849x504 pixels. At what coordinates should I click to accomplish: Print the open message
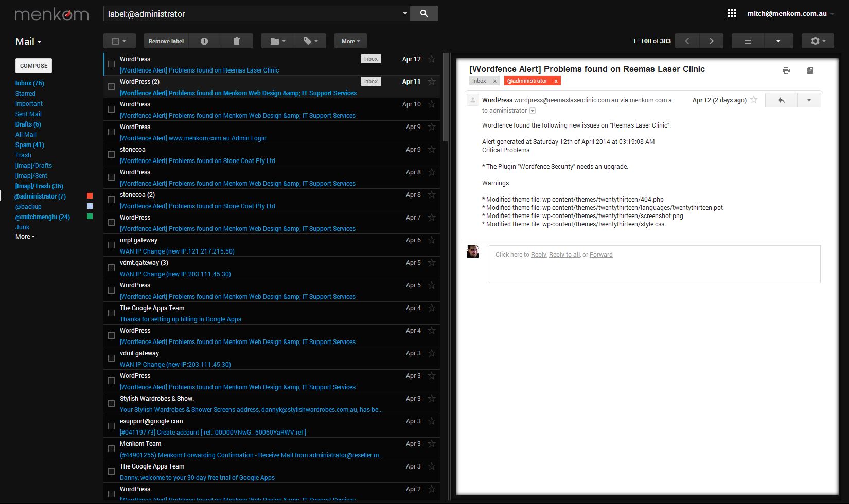point(786,70)
